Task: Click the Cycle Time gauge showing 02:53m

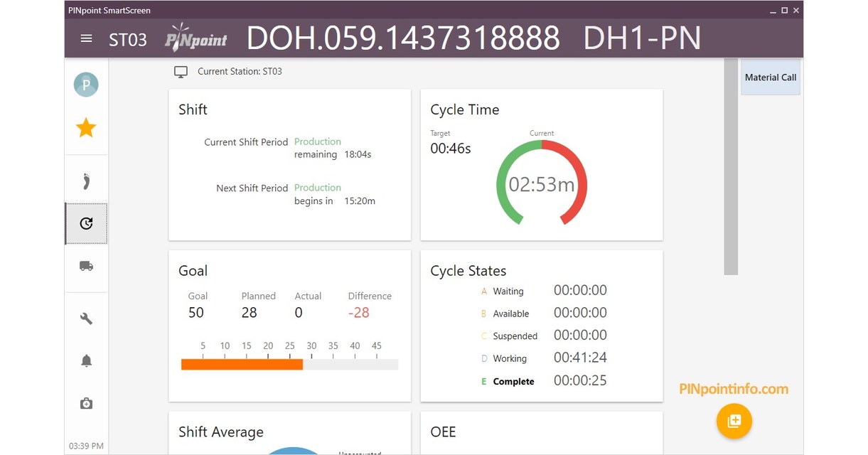Action: pos(542,182)
